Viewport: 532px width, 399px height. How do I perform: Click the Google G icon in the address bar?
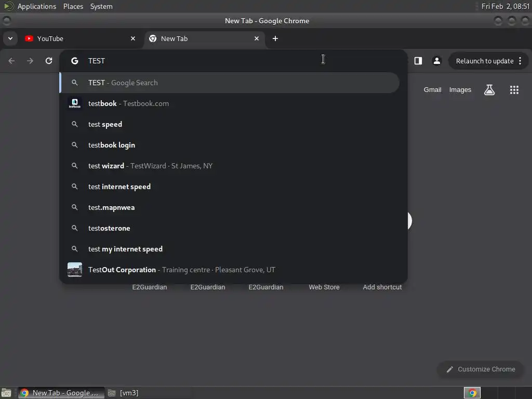coord(75,61)
